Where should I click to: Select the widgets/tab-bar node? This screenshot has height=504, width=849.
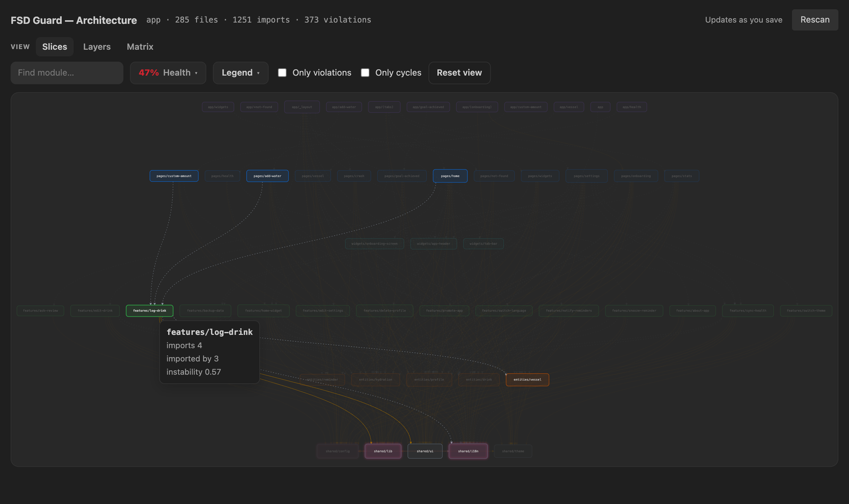[x=483, y=244]
